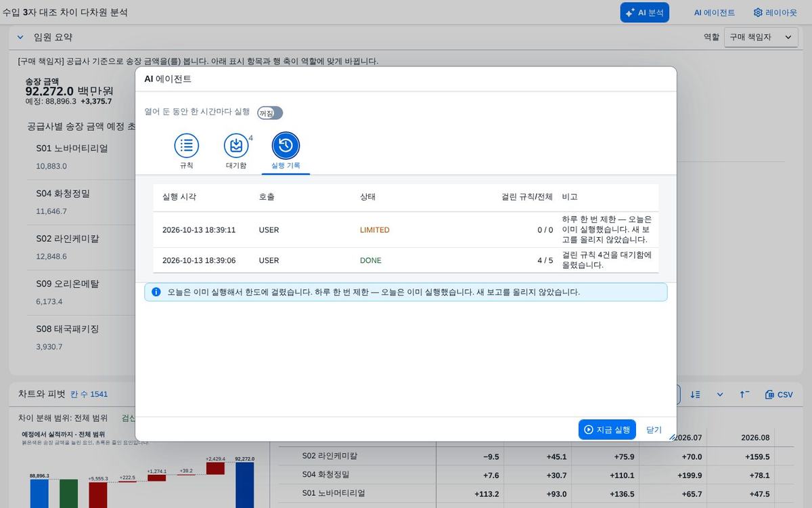Click the 상태 column header
Viewport: 812px width, 508px height.
367,196
